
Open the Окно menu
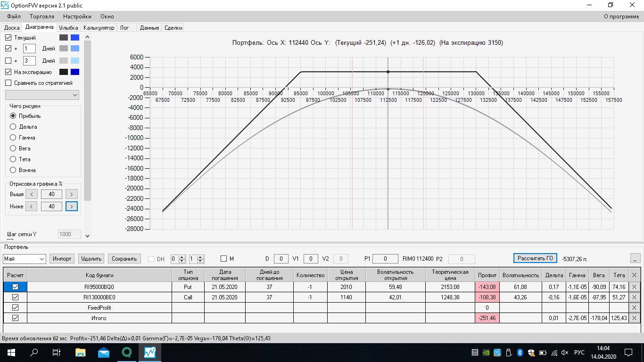click(107, 16)
